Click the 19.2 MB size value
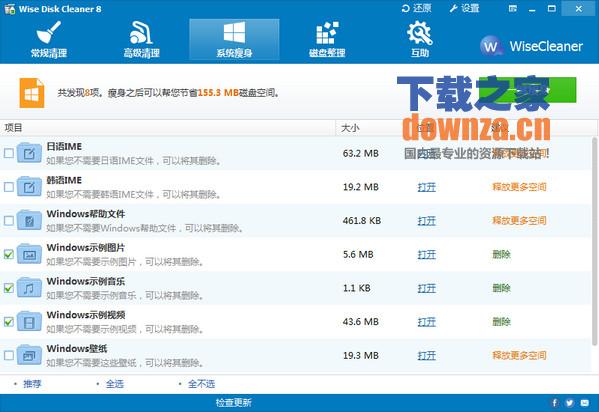The height and width of the screenshot is (412, 599). [x=361, y=187]
